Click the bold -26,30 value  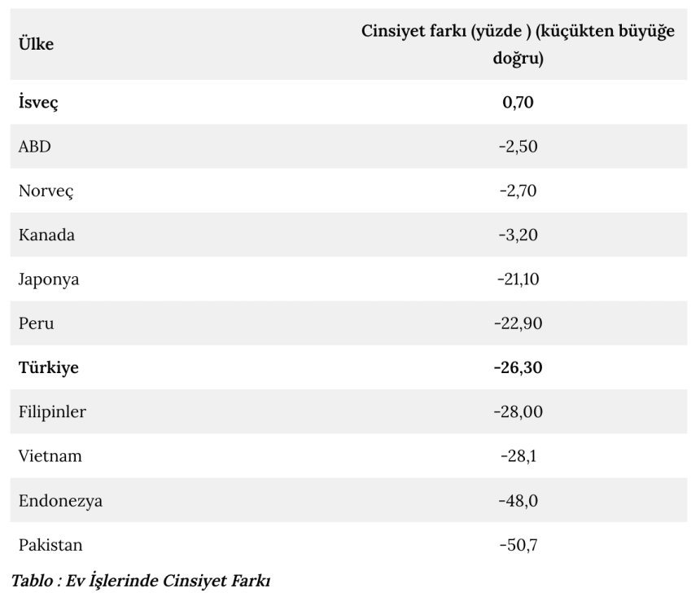(518, 367)
